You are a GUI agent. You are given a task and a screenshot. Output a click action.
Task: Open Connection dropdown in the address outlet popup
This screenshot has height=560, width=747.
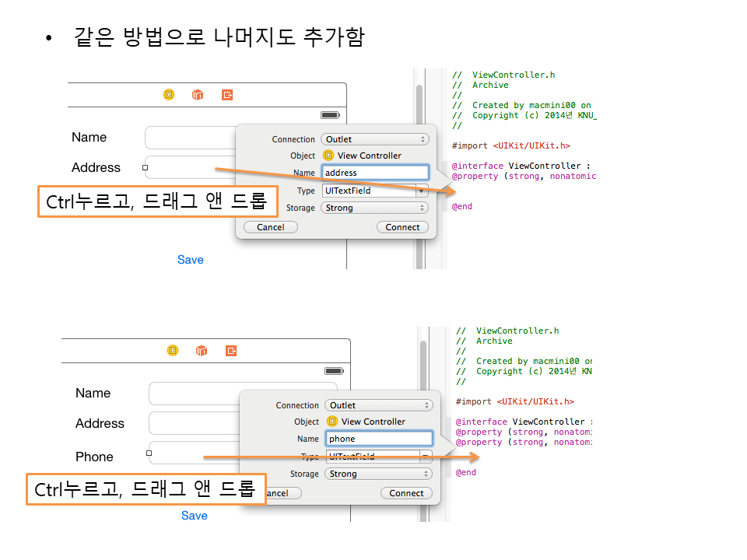374,139
